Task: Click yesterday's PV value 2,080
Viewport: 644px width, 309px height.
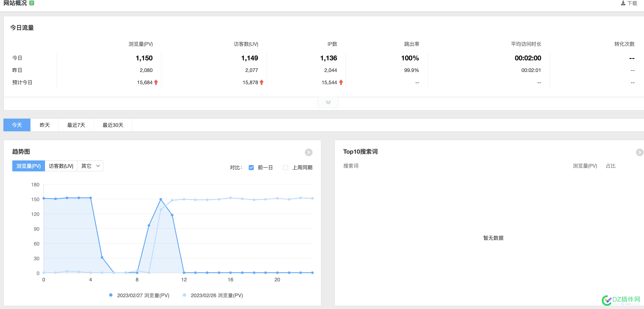Action: pyautogui.click(x=146, y=70)
